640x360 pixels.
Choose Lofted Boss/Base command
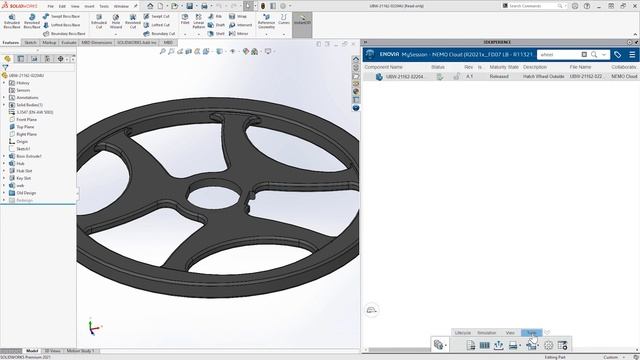tap(61, 25)
